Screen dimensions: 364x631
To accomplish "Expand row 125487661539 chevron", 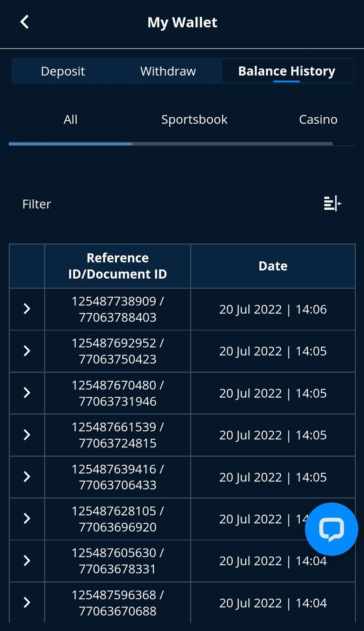I will point(27,434).
